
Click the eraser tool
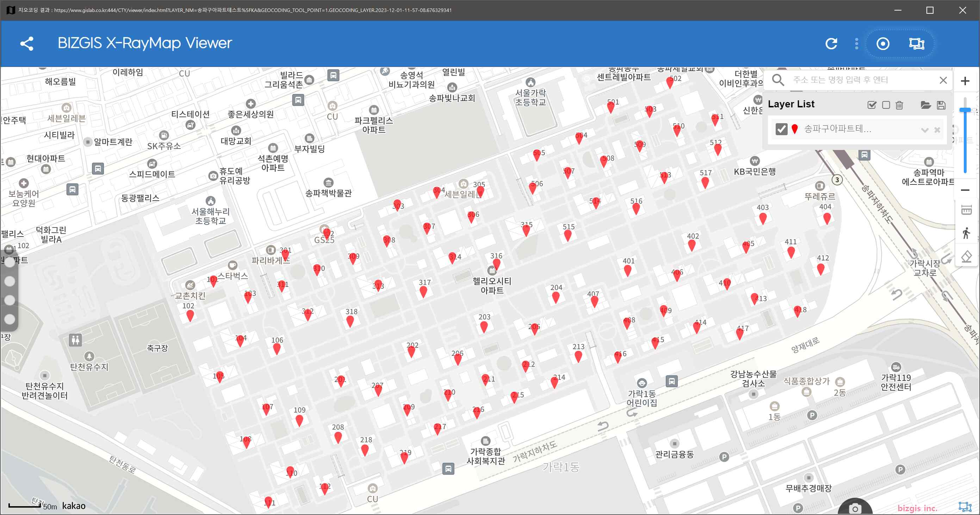[x=966, y=257]
